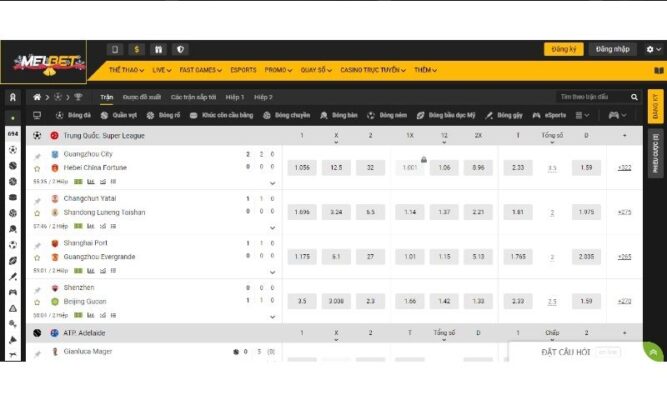Click the shield security icon
Viewport: 667px width, 400px height.
coord(180,49)
